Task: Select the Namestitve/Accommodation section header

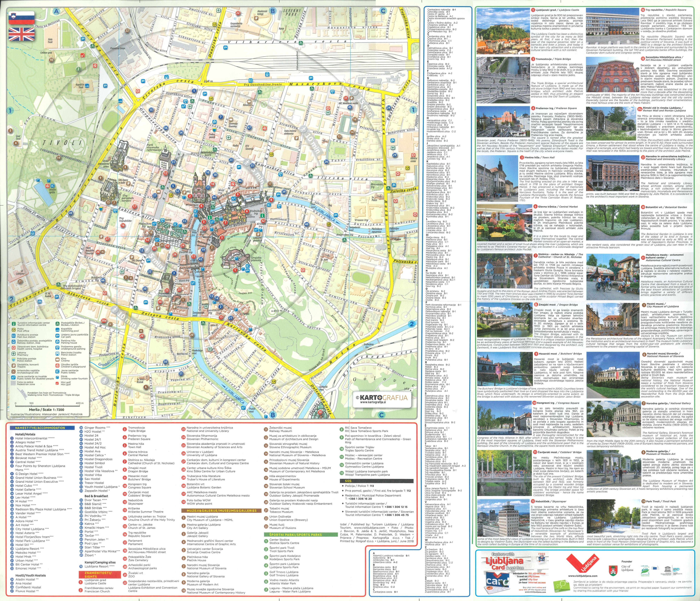Action: (42, 428)
